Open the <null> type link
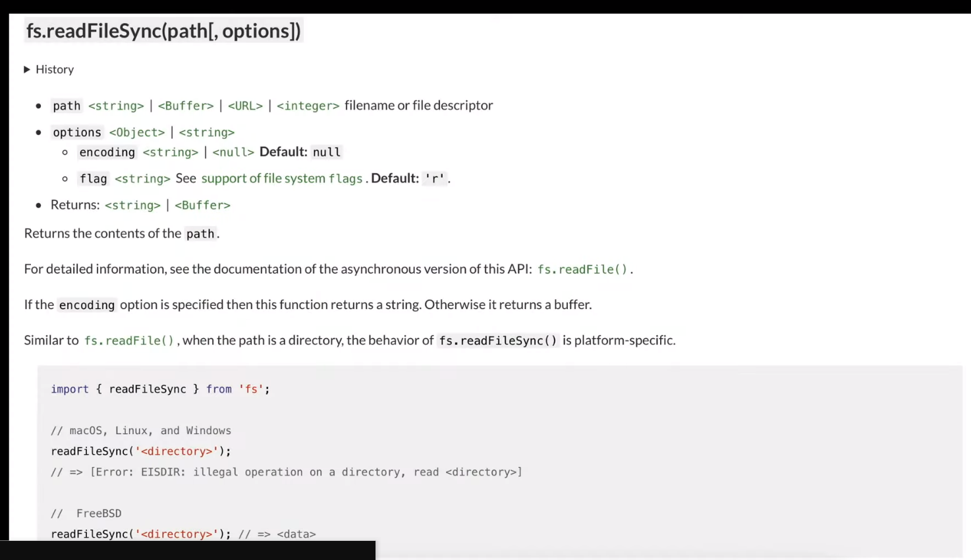This screenshot has height=560, width=971. tap(233, 152)
